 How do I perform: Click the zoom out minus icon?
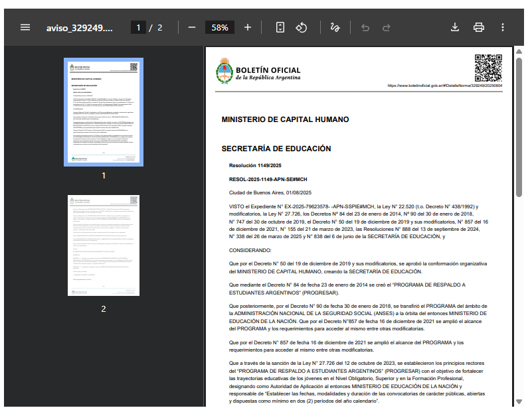192,27
